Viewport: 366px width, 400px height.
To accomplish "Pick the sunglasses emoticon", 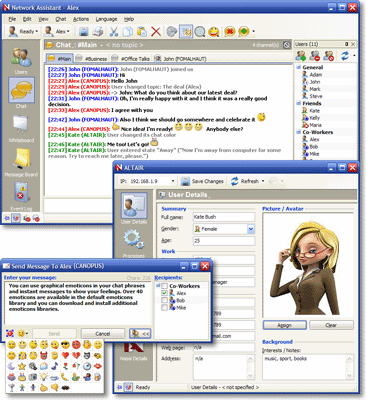I will 66,345.
